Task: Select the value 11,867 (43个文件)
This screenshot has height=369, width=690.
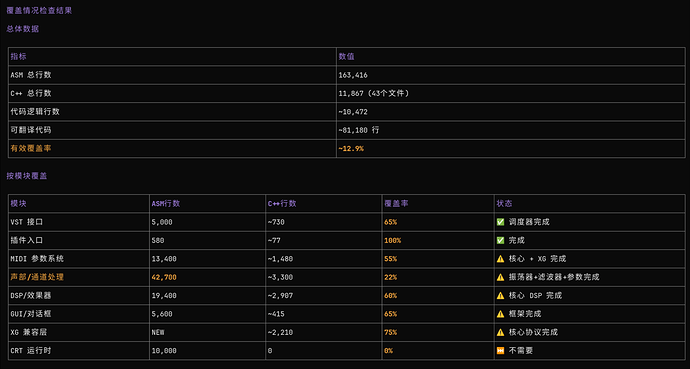Action: (374, 94)
